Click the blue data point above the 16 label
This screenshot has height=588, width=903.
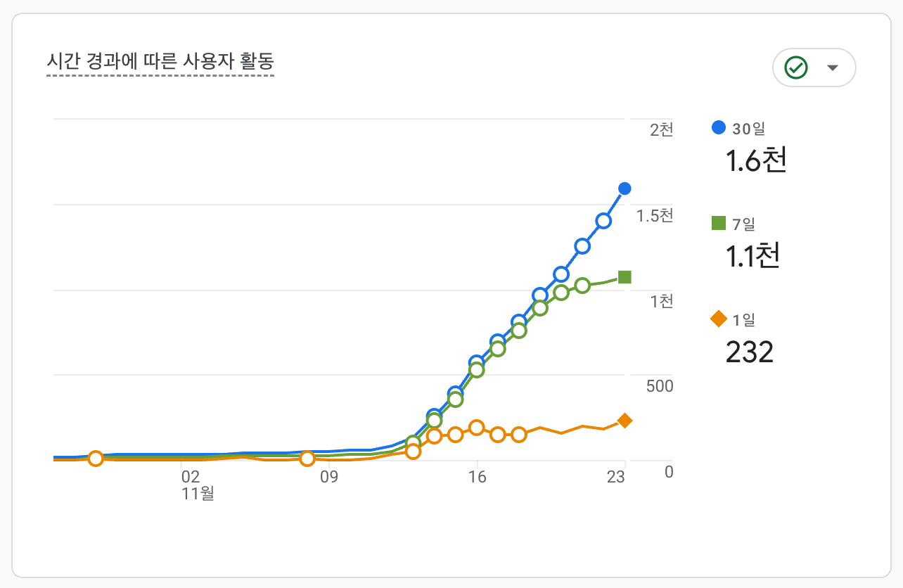(476, 362)
